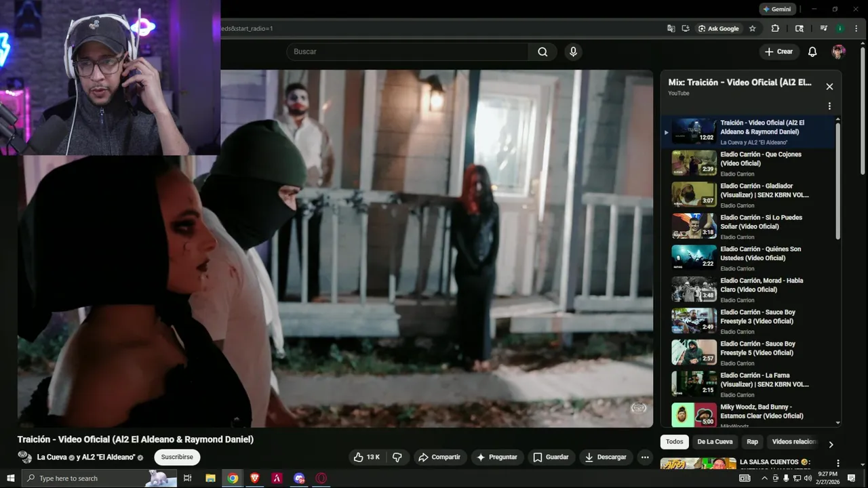Open AL2 "El Aldeano" channel link
This screenshot has width=868, height=488.
point(108,457)
